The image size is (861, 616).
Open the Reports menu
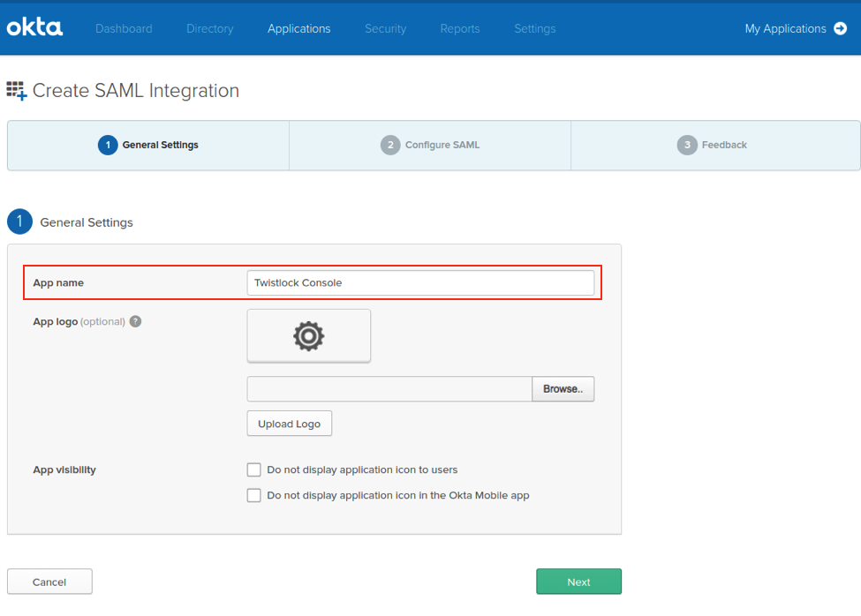pos(459,28)
